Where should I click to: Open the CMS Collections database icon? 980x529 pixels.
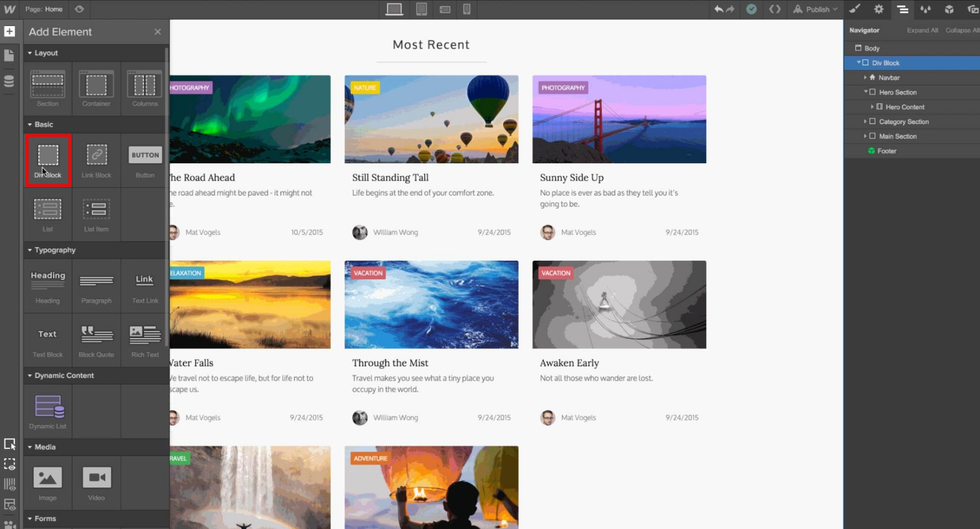click(9, 81)
